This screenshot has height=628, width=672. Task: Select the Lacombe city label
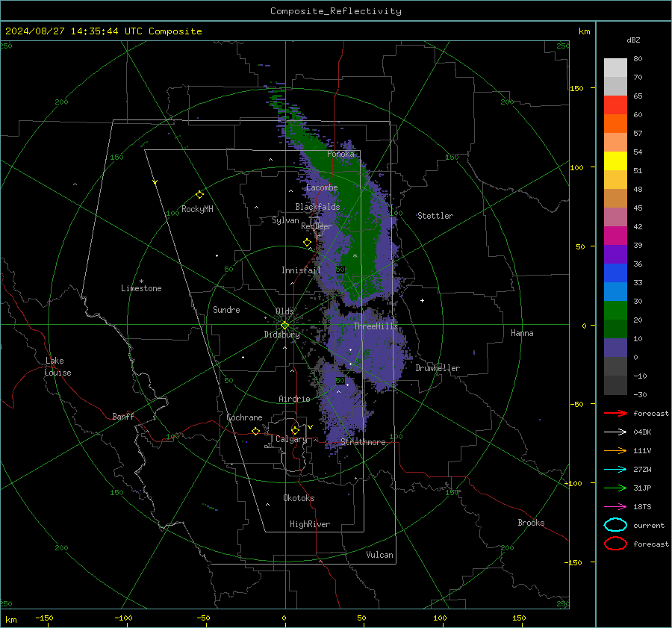(322, 187)
